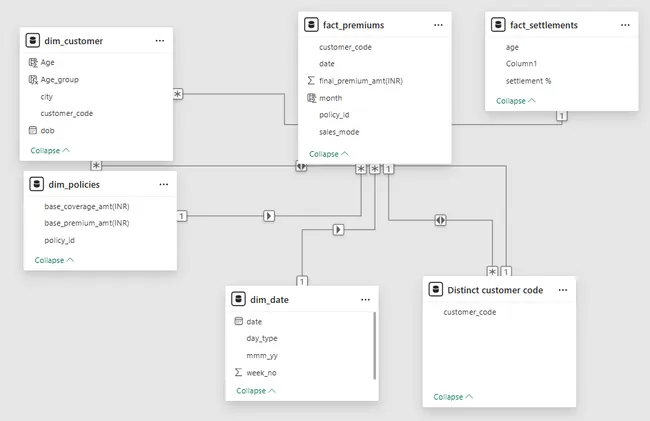
Task: Click the calendar icon beside date in dim_date
Action: (238, 321)
